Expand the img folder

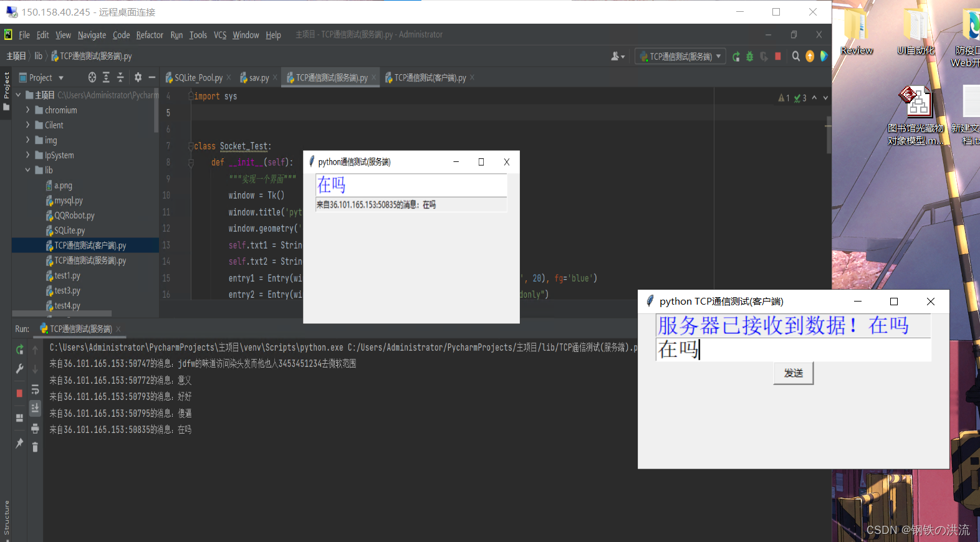[x=27, y=140]
